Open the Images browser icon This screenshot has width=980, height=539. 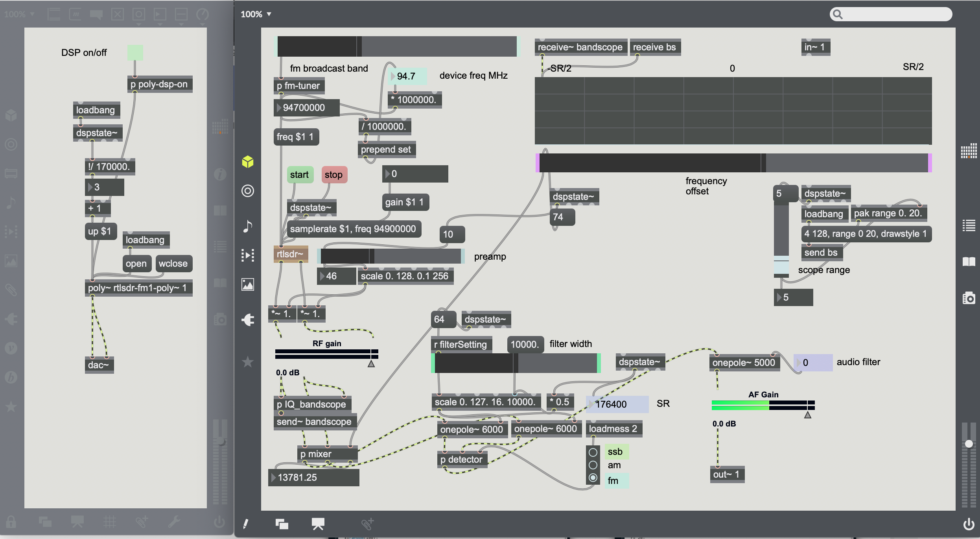click(248, 284)
